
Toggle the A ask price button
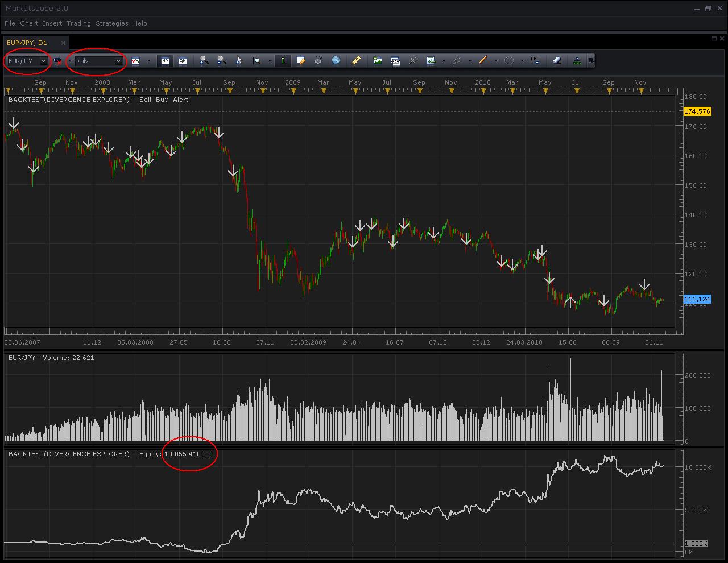182,61
